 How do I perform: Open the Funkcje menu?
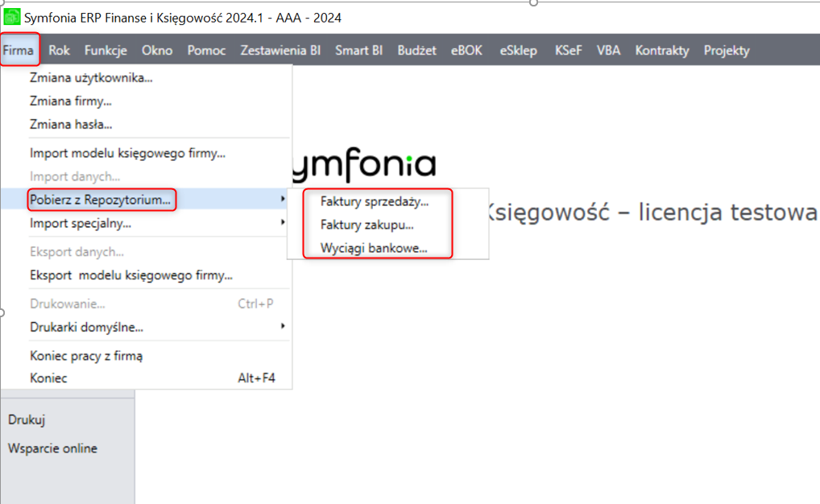coord(106,50)
